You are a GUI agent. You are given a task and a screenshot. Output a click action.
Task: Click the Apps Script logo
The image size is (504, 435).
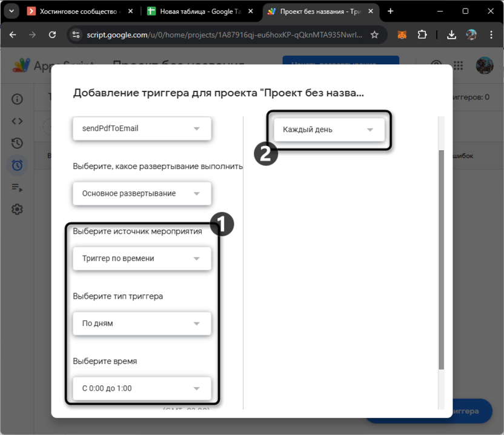coord(21,65)
